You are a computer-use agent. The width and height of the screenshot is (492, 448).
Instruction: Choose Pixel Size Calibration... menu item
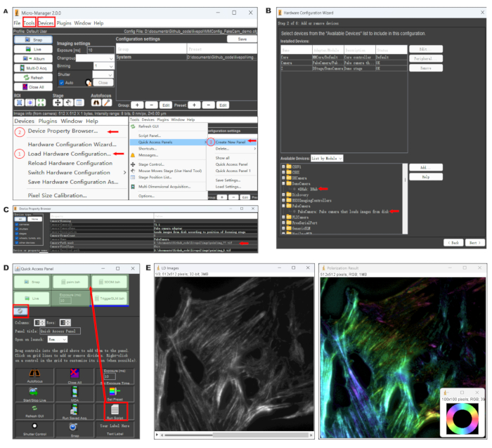pos(57,195)
